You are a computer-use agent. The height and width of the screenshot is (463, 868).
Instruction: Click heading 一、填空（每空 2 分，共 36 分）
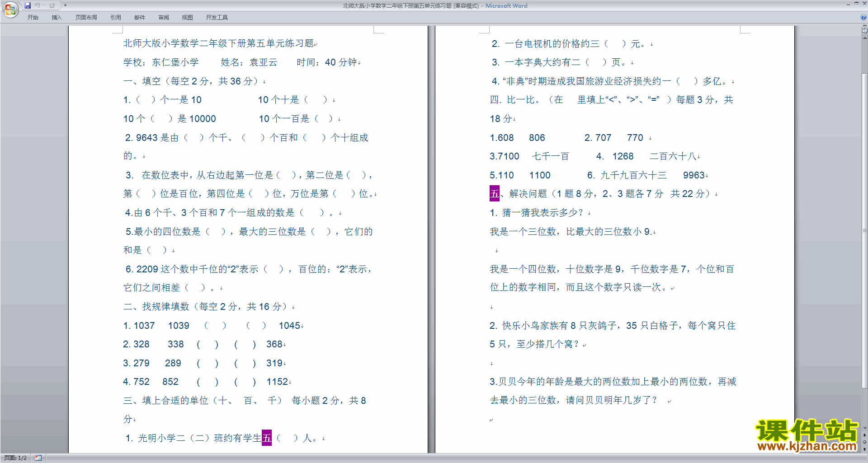193,81
